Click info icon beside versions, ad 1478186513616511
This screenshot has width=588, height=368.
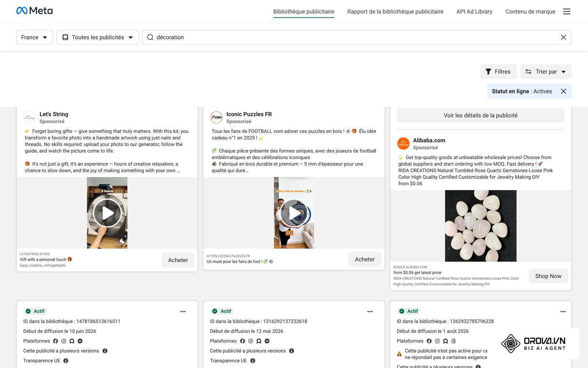(x=105, y=351)
